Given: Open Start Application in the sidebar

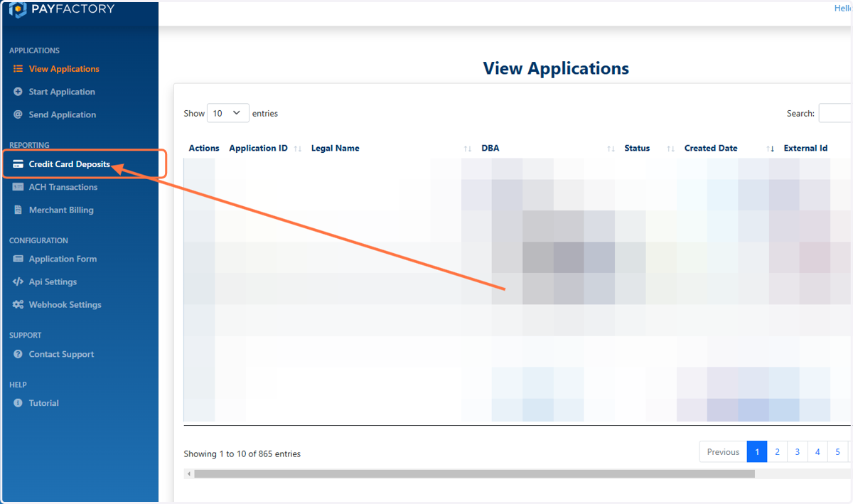Looking at the screenshot, I should pos(62,92).
